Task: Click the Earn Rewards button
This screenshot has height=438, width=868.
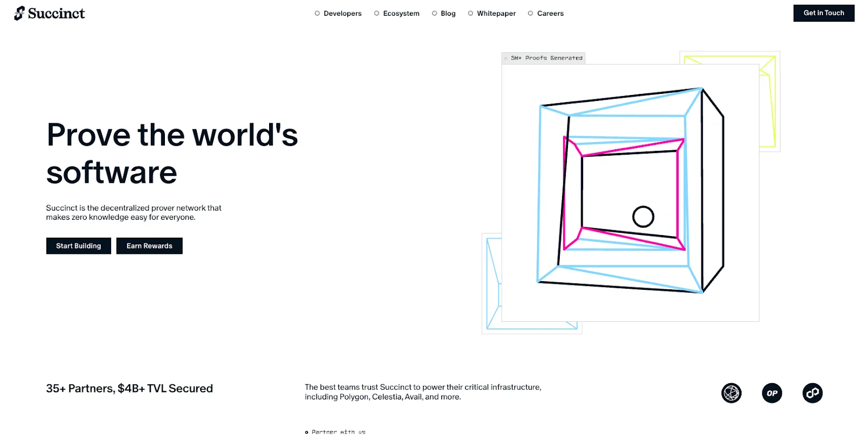Action: point(149,246)
